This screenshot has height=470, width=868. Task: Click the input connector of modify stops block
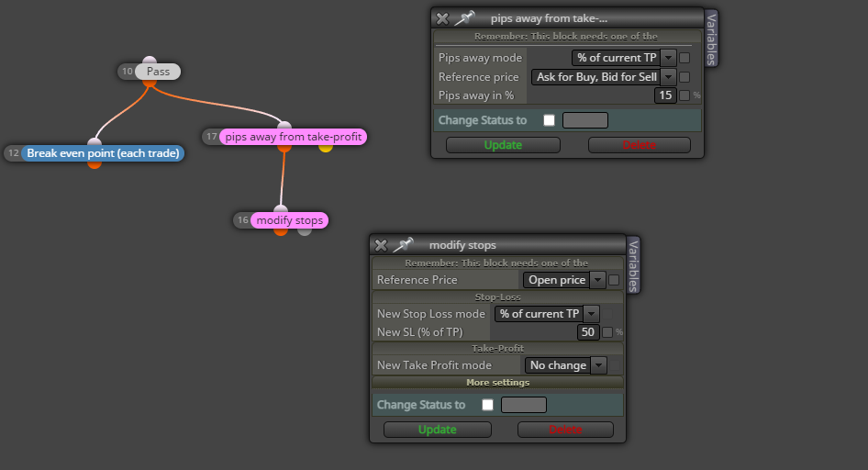point(281,209)
